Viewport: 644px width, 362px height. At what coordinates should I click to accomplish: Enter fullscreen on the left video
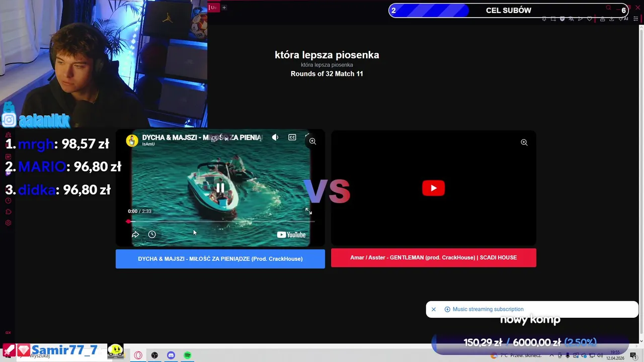click(308, 211)
